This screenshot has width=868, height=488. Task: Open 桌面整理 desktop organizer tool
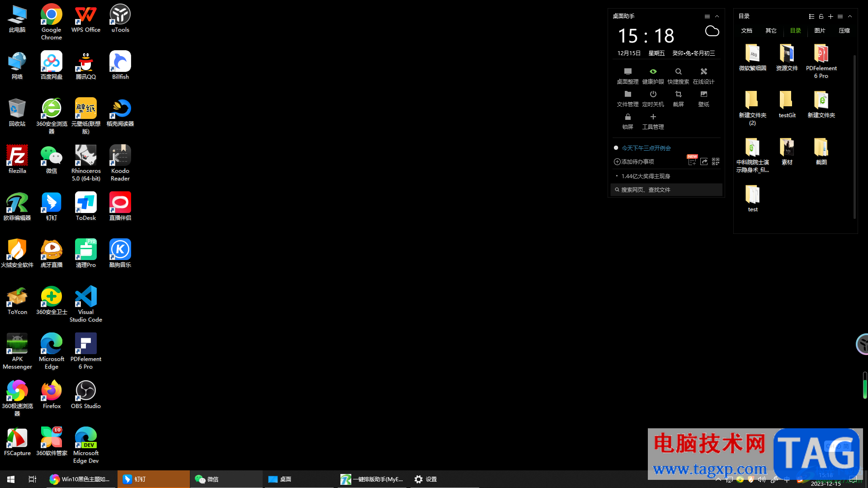click(627, 76)
